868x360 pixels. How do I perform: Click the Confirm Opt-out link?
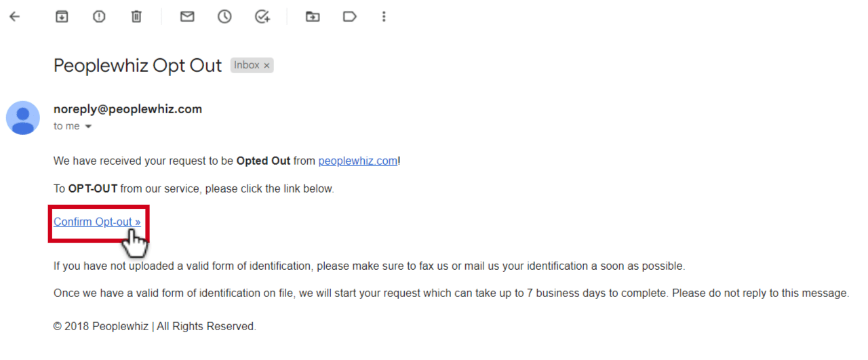pyautogui.click(x=97, y=222)
